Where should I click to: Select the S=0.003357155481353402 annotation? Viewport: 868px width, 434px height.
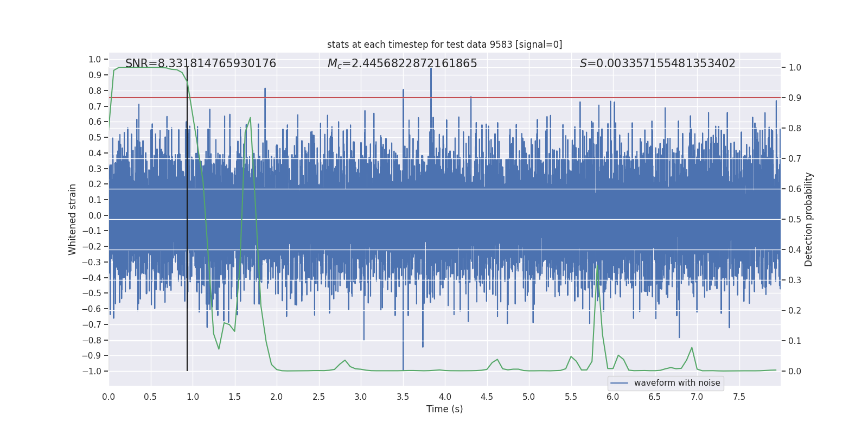[x=658, y=63]
